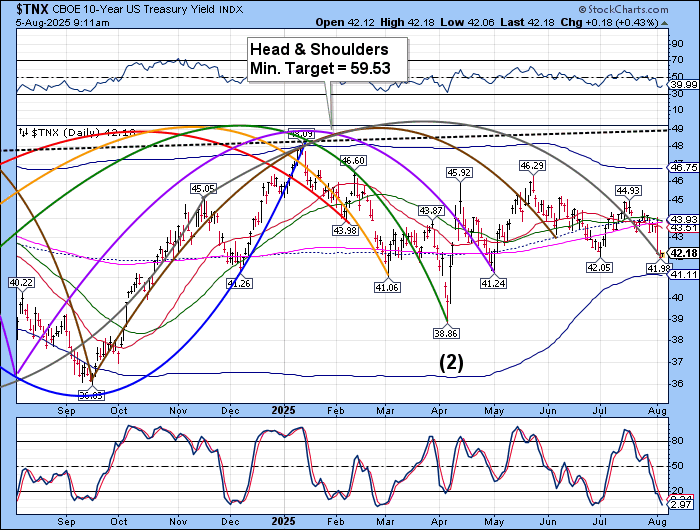Click the 2.97 stochastic value tag
Viewport: 700px width, 530px height.
tap(683, 510)
